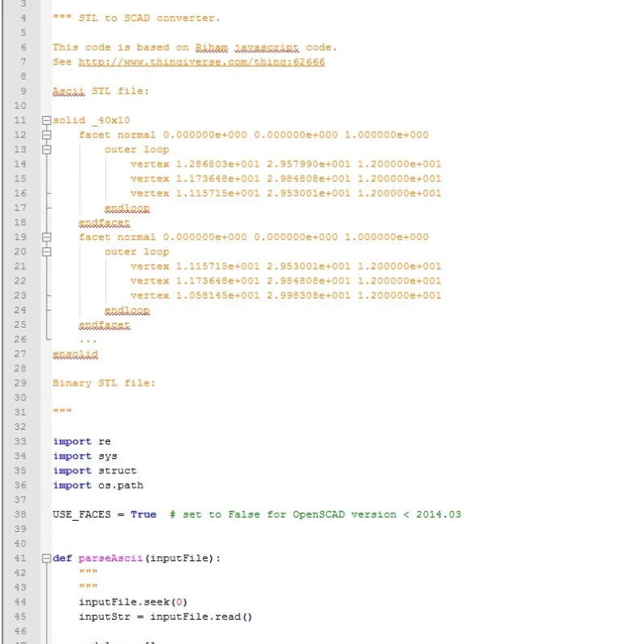Click the closing triple quotes on line 31
Image resolution: width=644 pixels, height=644 pixels.
pos(62,411)
